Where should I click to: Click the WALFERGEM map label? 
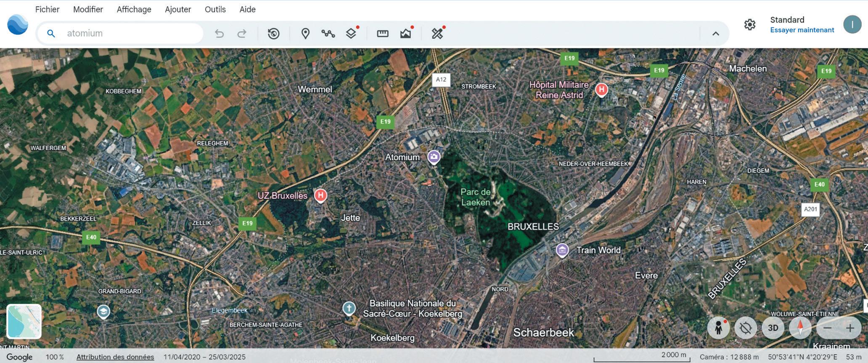coord(48,148)
